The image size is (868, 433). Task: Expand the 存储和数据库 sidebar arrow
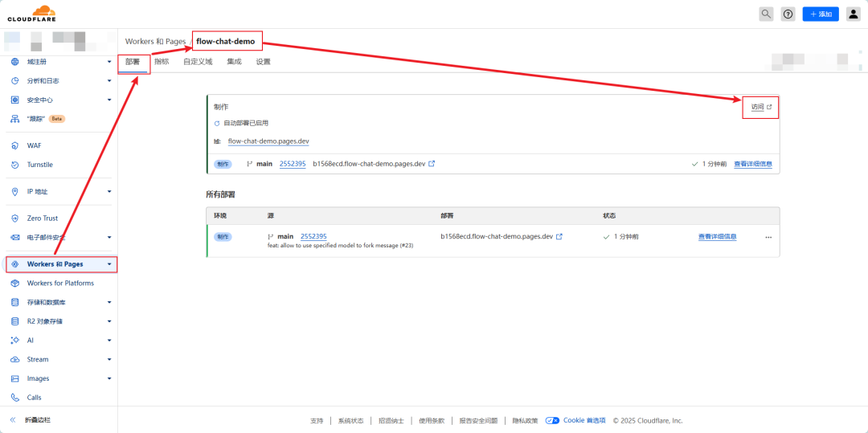[109, 303]
